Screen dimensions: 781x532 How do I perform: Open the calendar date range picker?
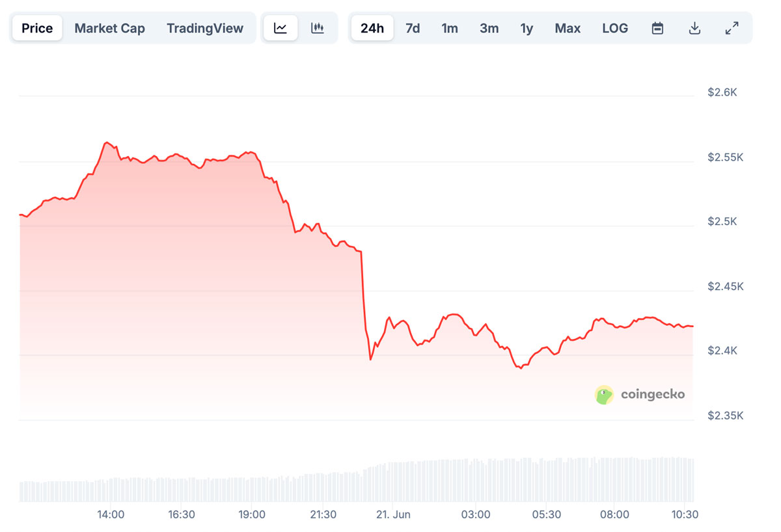pyautogui.click(x=657, y=28)
